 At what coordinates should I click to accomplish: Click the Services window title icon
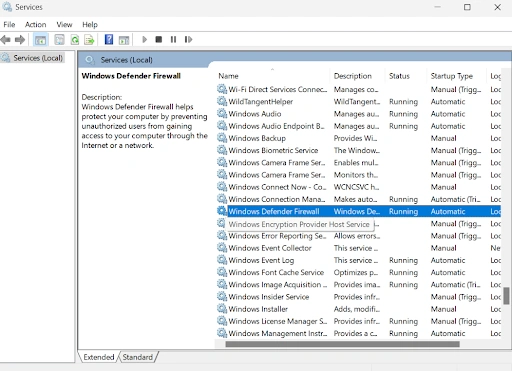point(7,7)
